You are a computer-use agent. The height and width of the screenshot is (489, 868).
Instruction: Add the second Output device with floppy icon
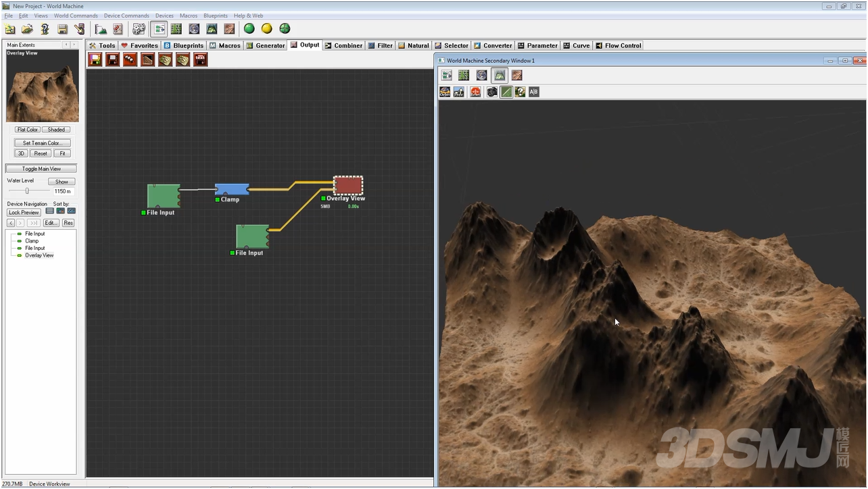point(113,59)
